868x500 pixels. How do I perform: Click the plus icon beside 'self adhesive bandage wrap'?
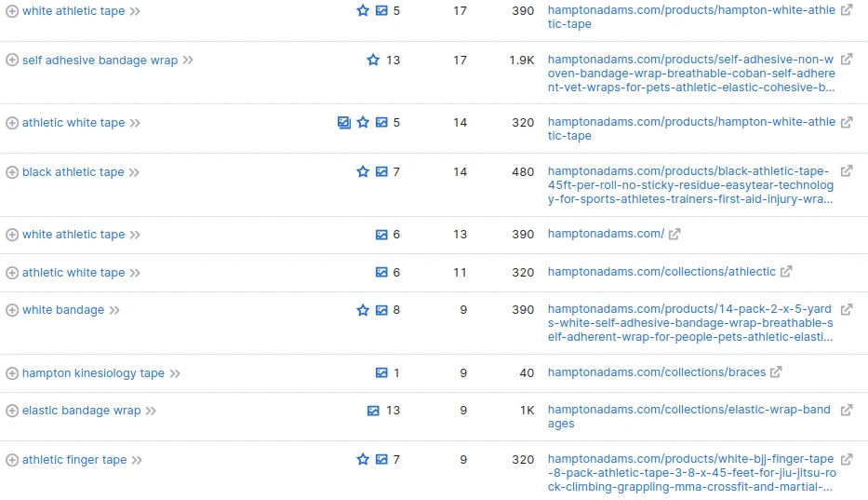[x=11, y=60]
